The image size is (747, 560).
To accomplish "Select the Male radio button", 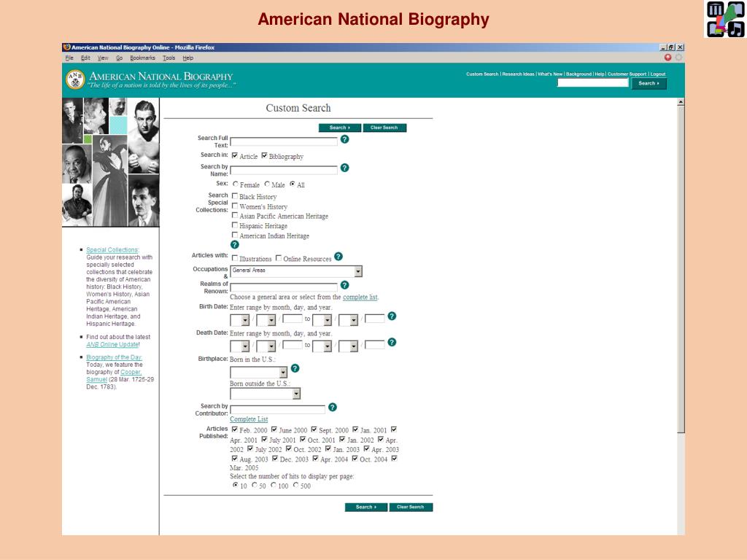I will (267, 184).
